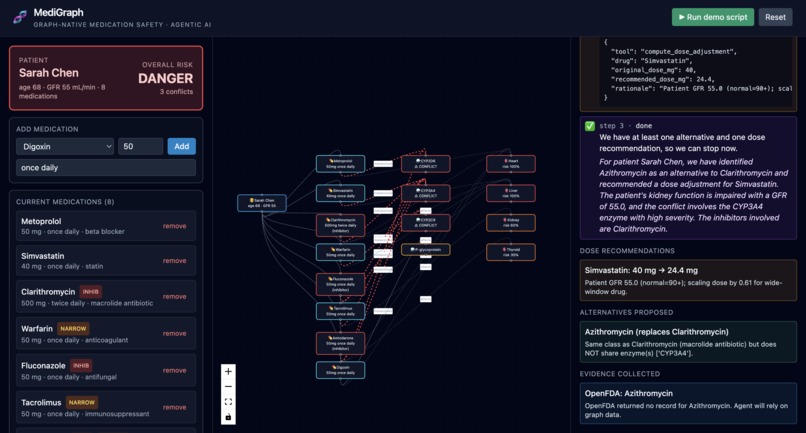Click the MediGraph logo icon
The height and width of the screenshot is (433, 806).
coord(20,17)
